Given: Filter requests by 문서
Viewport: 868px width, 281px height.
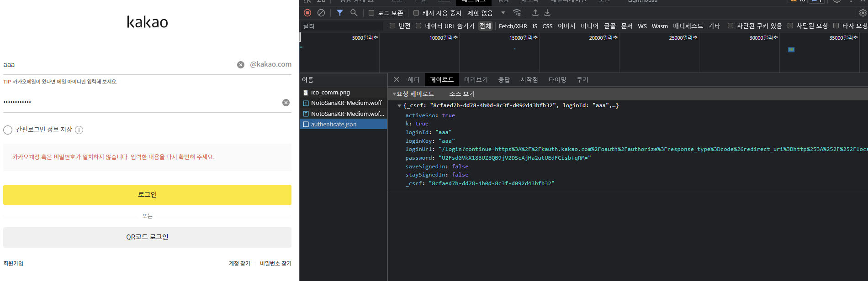Looking at the screenshot, I should click(627, 26).
